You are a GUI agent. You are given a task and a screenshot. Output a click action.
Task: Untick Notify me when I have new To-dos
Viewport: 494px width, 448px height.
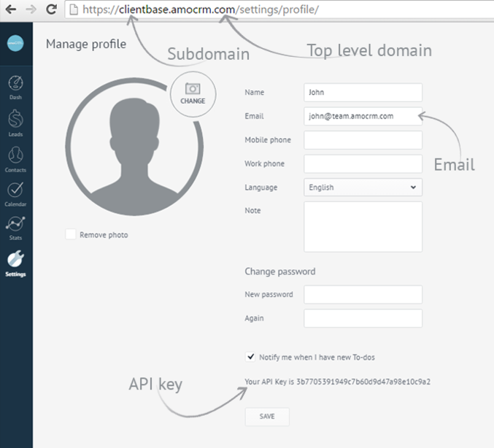(x=250, y=357)
